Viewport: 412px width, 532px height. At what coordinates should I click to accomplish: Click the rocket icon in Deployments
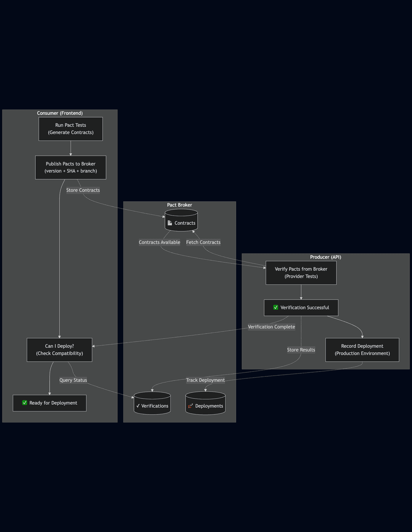coord(190,406)
